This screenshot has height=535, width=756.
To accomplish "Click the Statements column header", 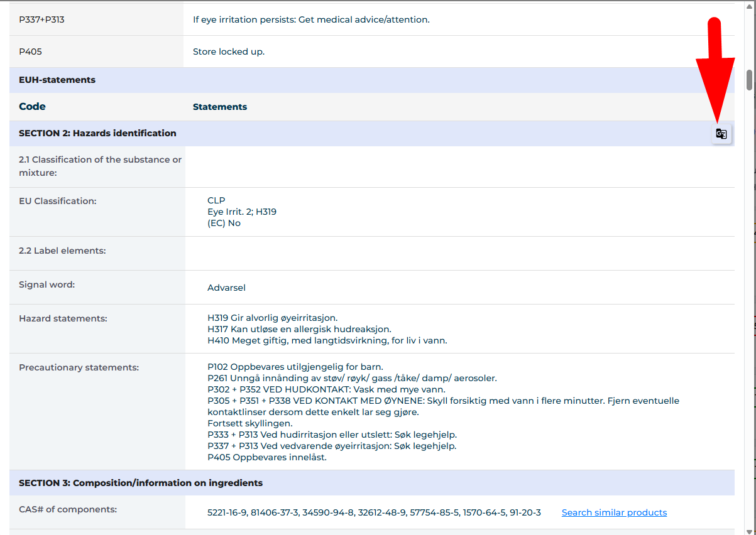I will [220, 107].
